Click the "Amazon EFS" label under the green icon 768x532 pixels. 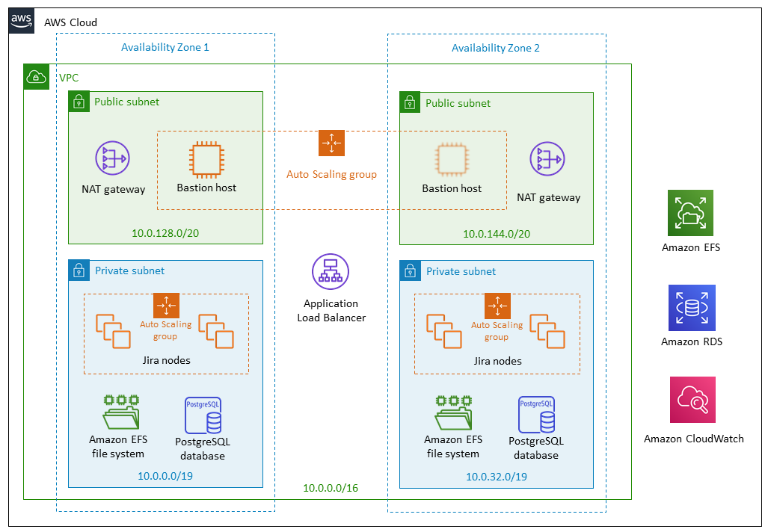point(691,247)
